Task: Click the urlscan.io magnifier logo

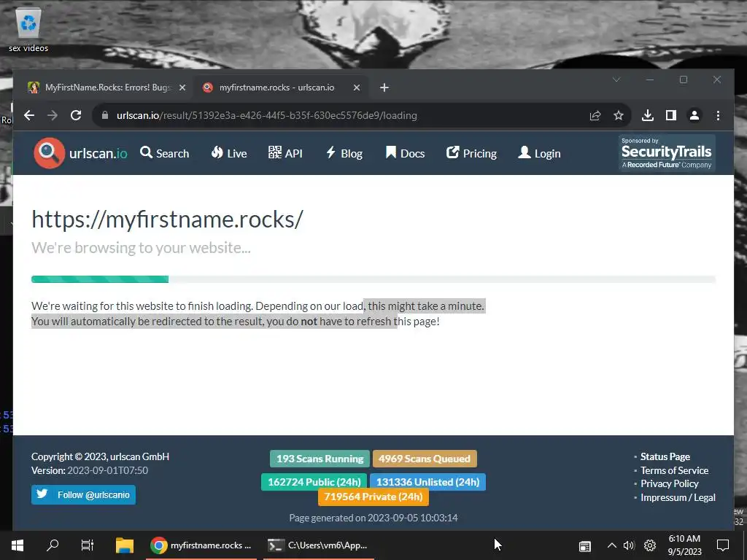Action: click(x=49, y=153)
